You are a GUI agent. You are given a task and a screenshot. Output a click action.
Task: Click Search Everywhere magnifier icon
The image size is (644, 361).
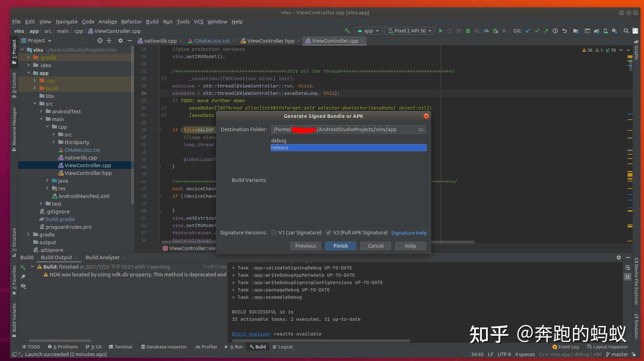(626, 31)
